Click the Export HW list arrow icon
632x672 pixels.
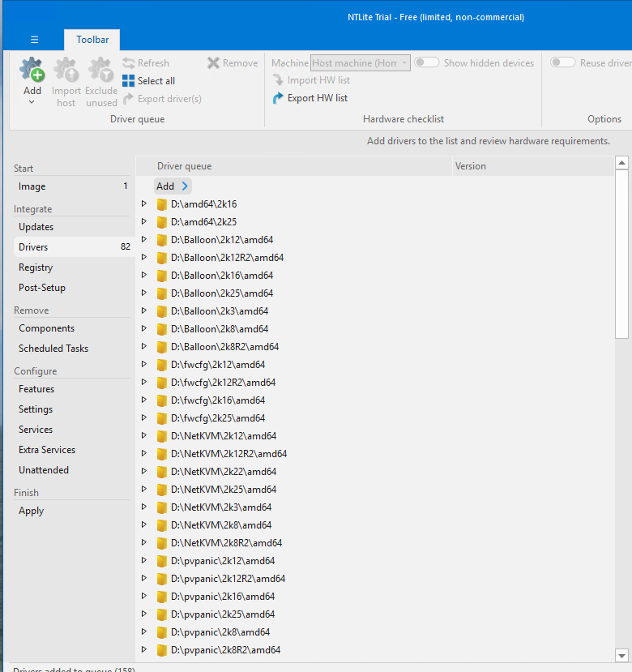(x=278, y=98)
